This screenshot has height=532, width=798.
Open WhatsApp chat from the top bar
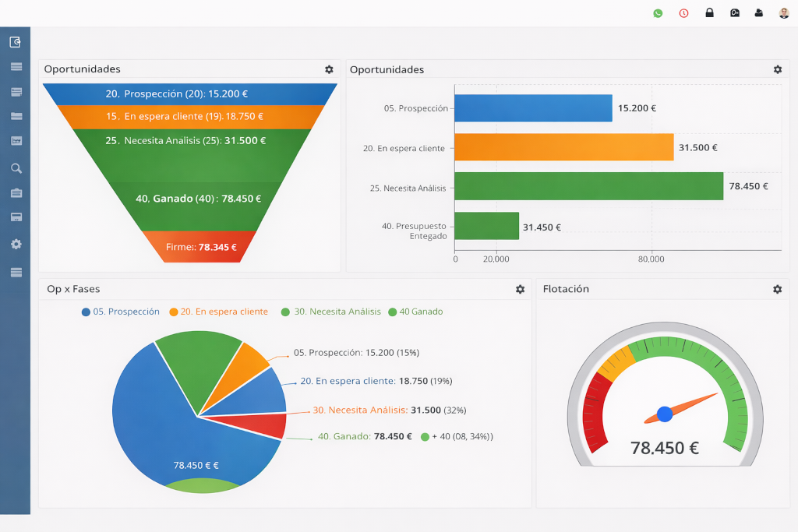pyautogui.click(x=657, y=13)
